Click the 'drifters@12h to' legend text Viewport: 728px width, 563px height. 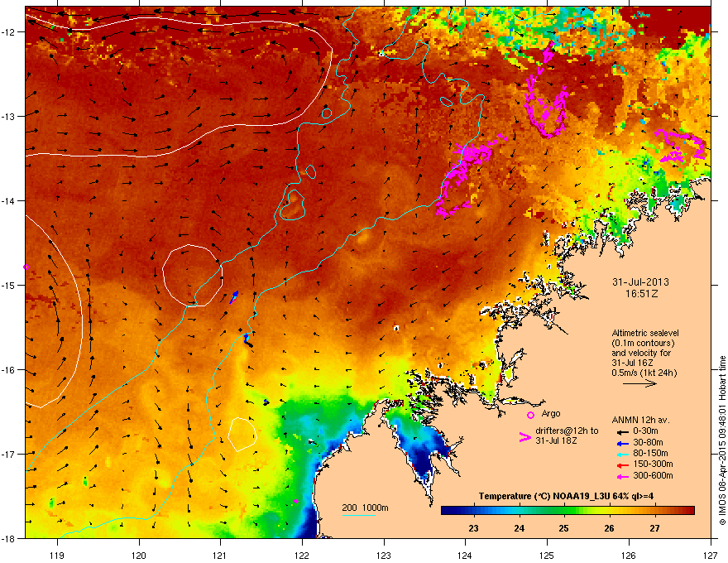(x=567, y=431)
